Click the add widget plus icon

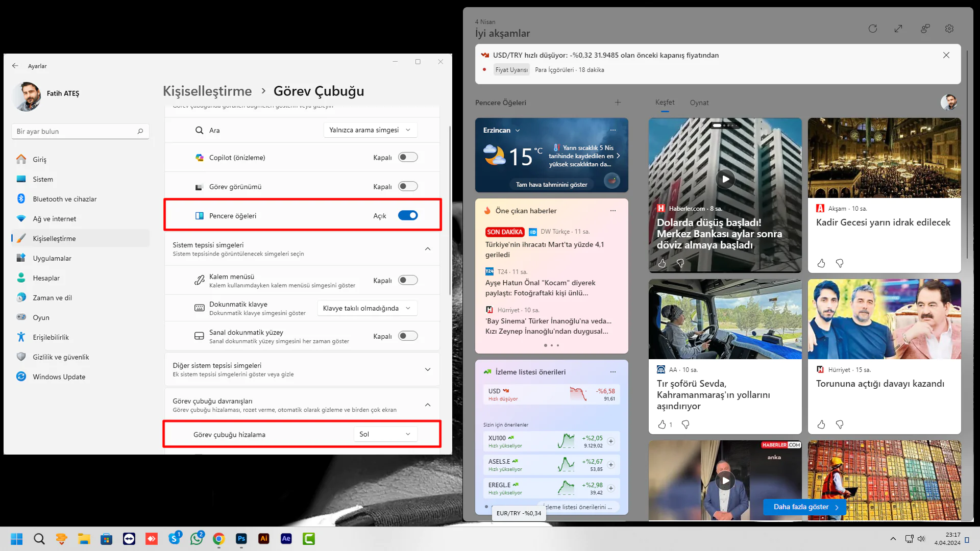618,102
